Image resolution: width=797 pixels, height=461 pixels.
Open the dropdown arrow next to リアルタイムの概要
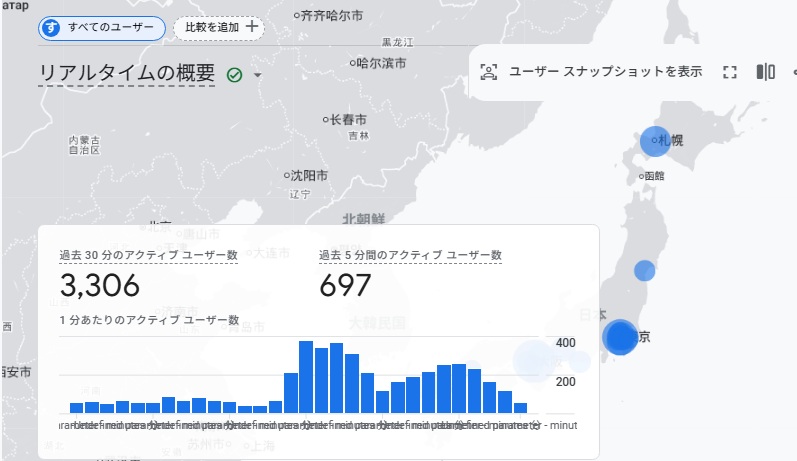[x=257, y=75]
